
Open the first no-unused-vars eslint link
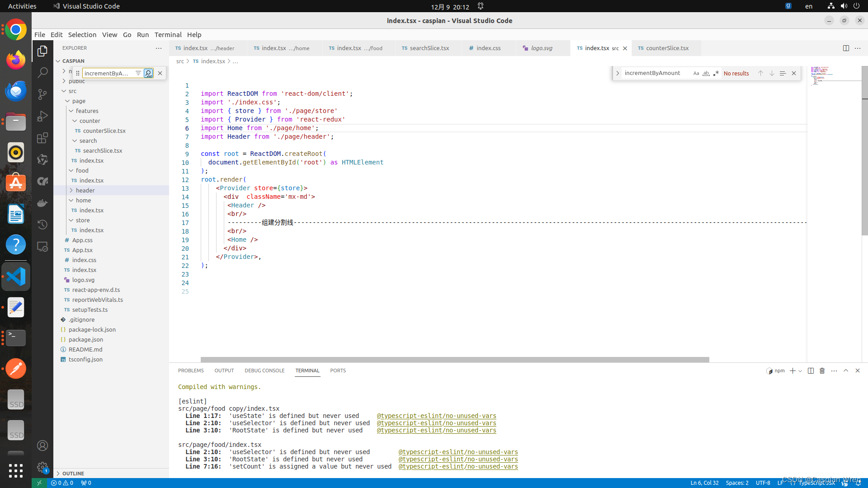(436, 416)
